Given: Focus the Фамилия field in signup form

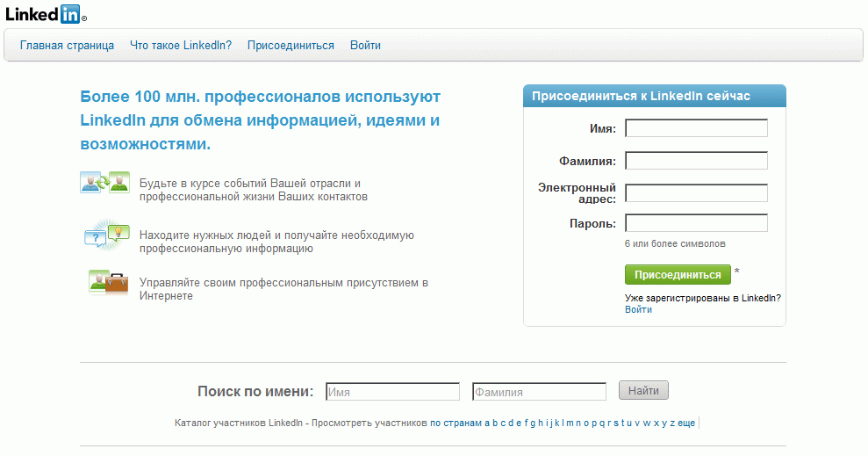Looking at the screenshot, I should (x=696, y=161).
